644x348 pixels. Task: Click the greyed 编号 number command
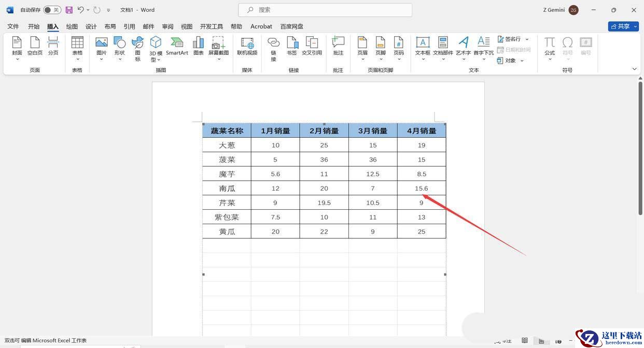pos(586,46)
